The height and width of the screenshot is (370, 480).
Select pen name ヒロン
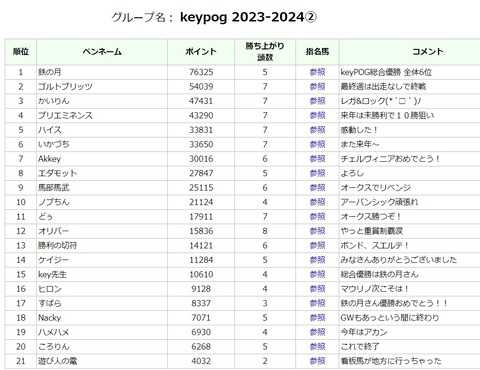[x=50, y=289]
